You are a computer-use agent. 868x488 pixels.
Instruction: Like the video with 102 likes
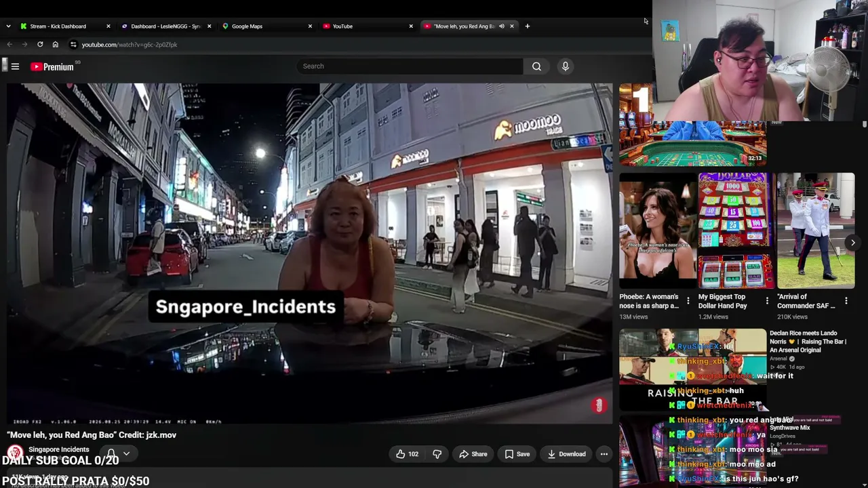(x=407, y=454)
